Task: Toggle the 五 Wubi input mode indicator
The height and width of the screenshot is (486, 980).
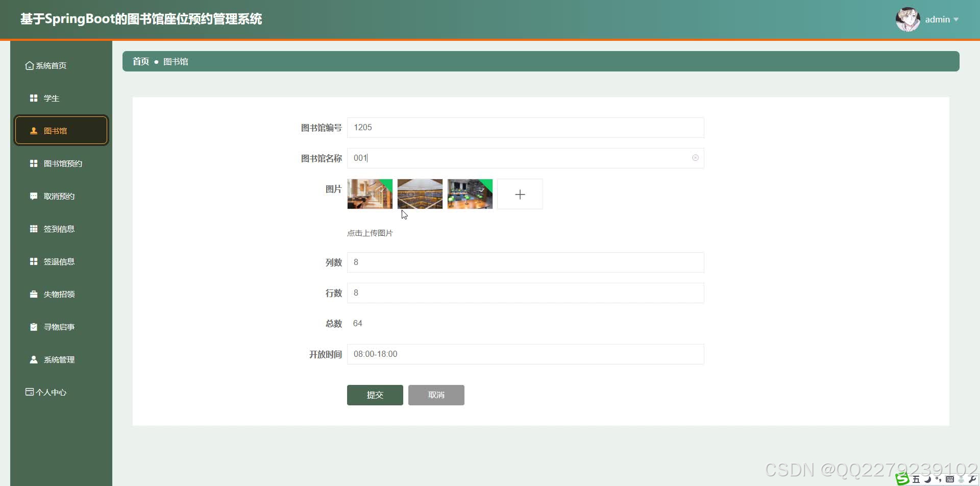Action: coord(916,479)
